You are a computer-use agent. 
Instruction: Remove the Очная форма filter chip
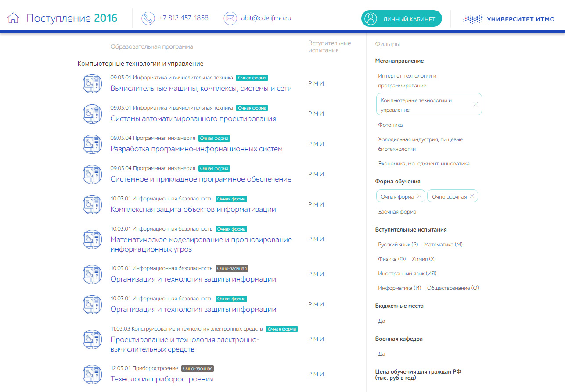419,196
